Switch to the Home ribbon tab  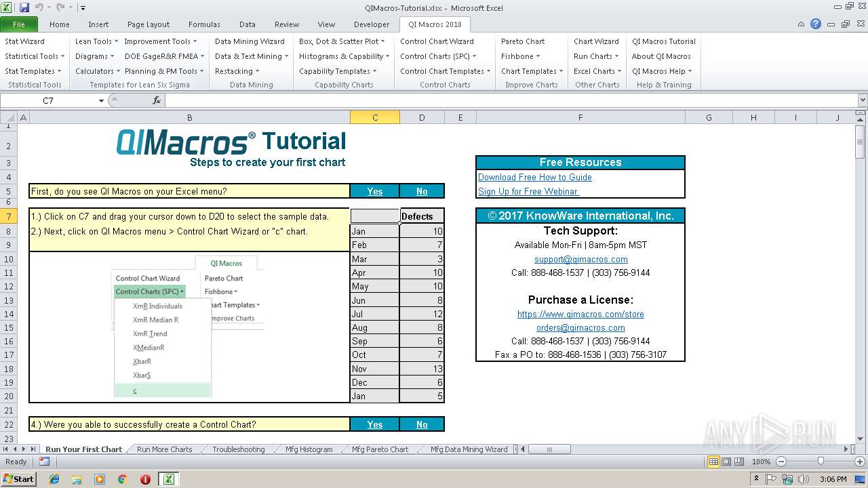59,24
